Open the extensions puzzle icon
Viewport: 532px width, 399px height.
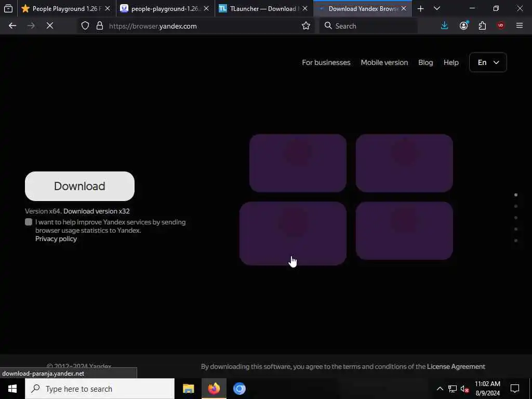click(482, 26)
